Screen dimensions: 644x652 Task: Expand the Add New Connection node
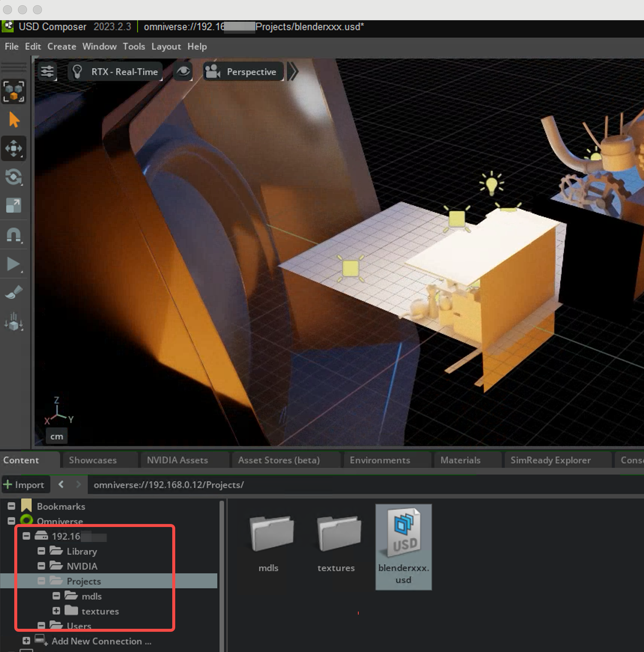coord(26,641)
